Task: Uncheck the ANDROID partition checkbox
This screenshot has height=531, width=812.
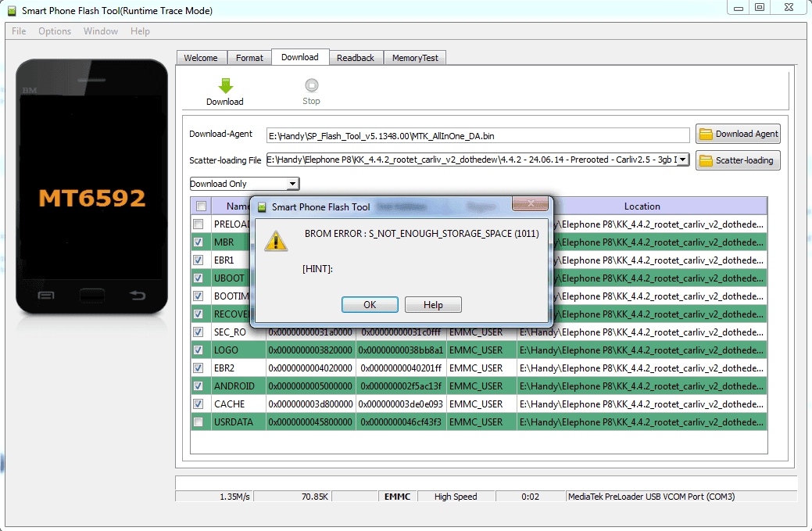Action: 198,386
